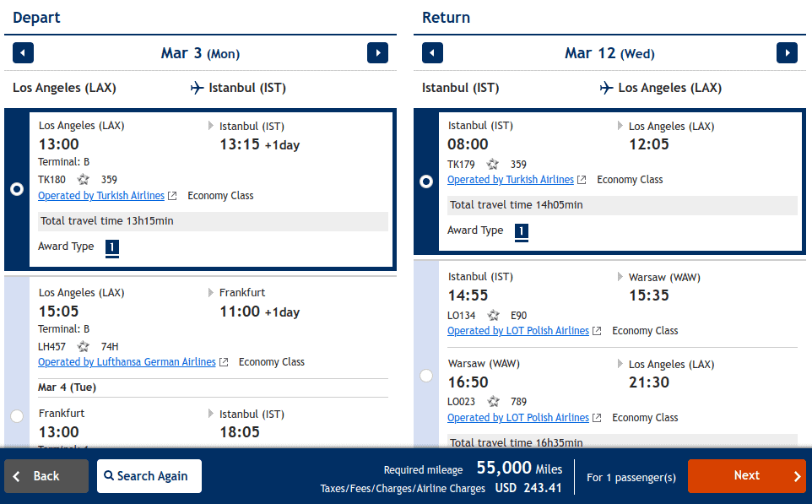This screenshot has height=504, width=812.
Task: Select the TK179 return flight radio button
Action: (x=426, y=181)
